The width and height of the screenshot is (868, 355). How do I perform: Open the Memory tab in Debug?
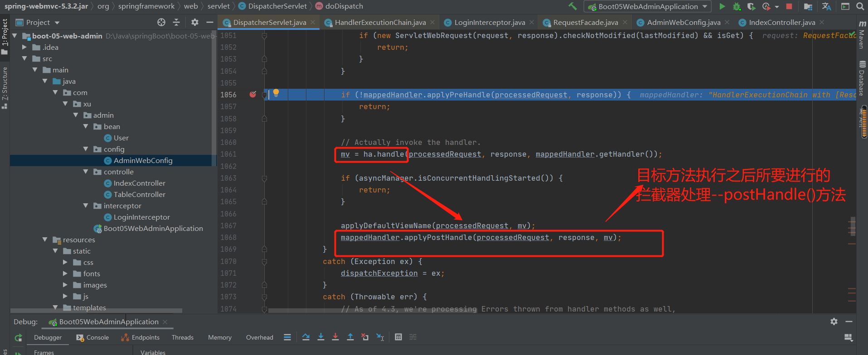219,337
